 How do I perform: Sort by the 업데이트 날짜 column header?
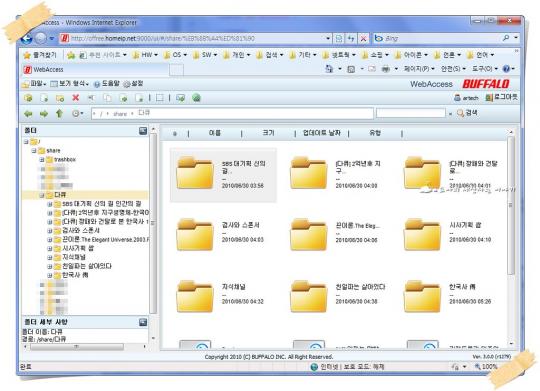322,133
